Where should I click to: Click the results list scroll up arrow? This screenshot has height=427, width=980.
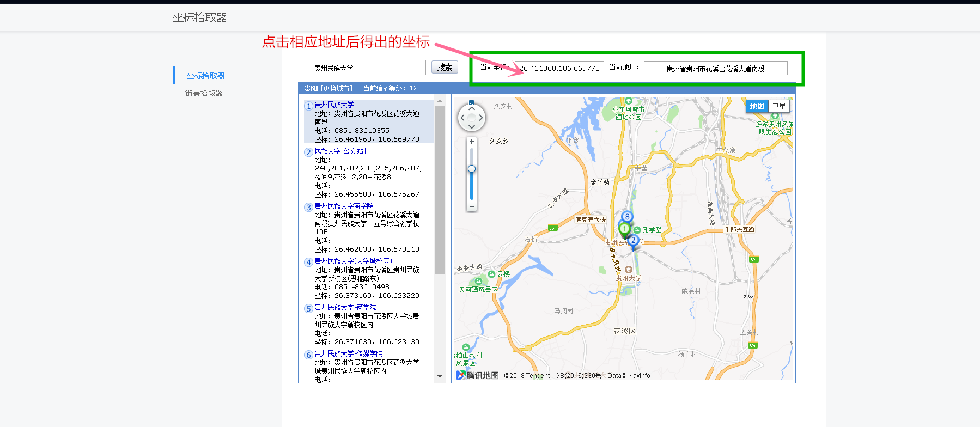pyautogui.click(x=440, y=101)
